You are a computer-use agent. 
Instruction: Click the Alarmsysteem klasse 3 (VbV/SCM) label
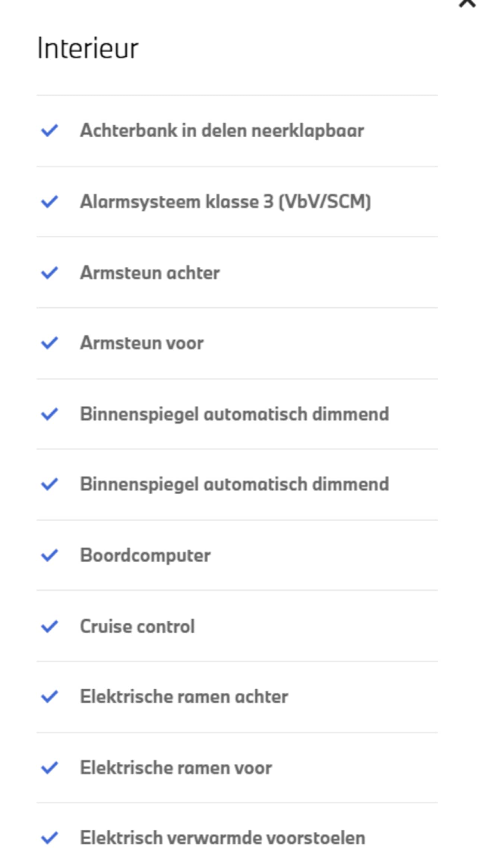(x=225, y=201)
